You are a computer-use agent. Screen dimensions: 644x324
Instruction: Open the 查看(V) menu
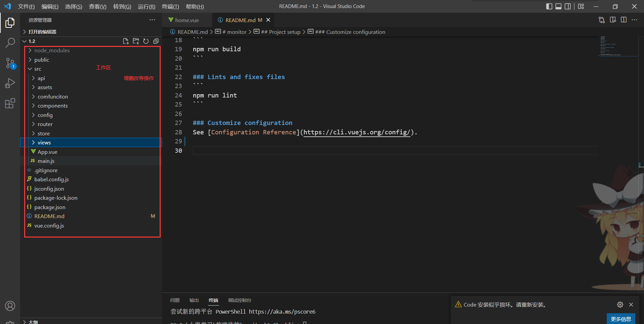coord(98,6)
